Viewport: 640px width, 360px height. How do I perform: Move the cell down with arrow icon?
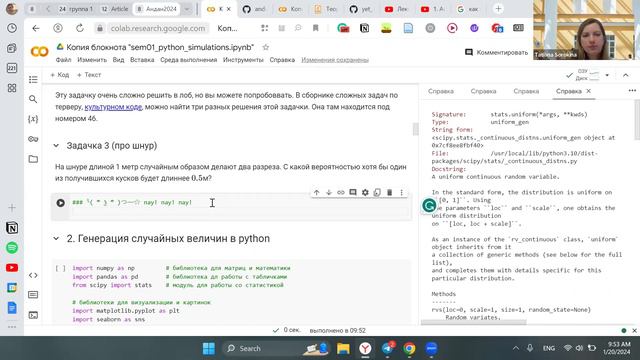[x=329, y=192]
